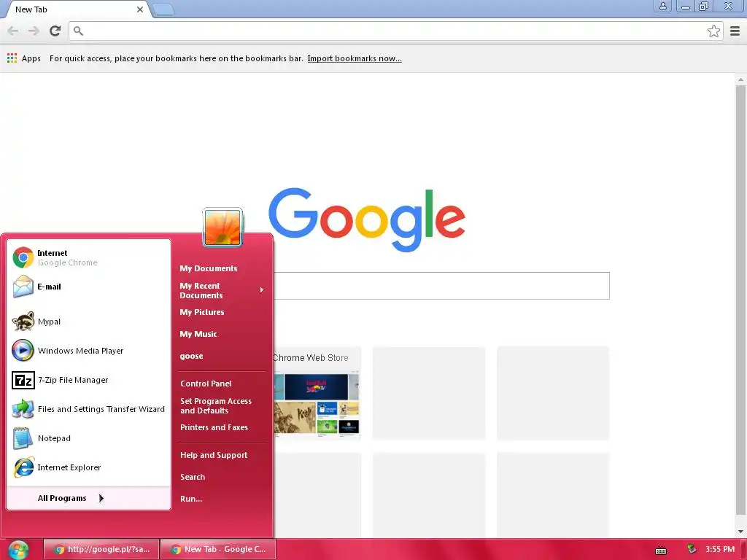
Task: Click the keyboard tray icon
Action: (x=661, y=551)
